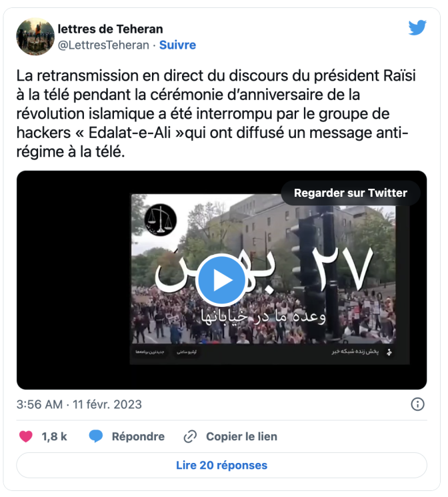
Task: Click the 11 févr. 2023 date
Action: click(107, 404)
